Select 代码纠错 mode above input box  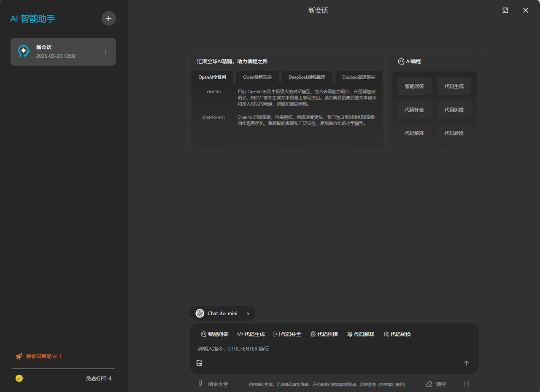[x=324, y=334]
